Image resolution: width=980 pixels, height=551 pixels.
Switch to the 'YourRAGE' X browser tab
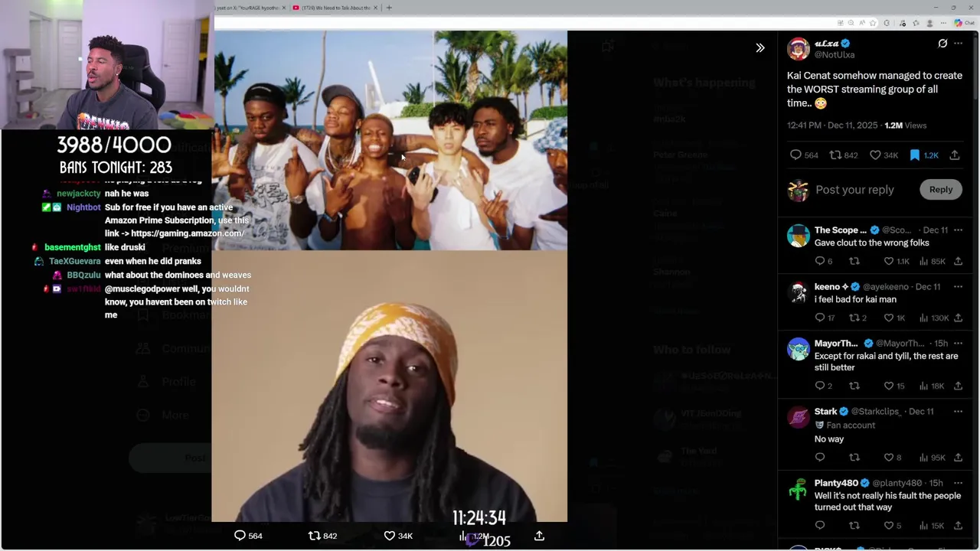252,8
